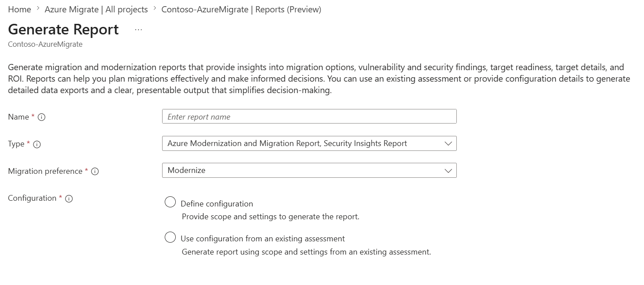Click the existing assessment option description text
The width and height of the screenshot is (644, 285).
[306, 252]
